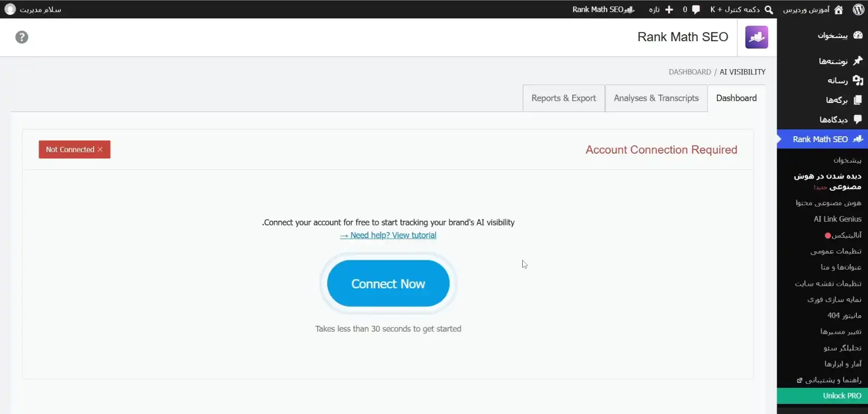Open the پیشخوان dashboard gauge icon
Screen dimensions: 868x414
857,35
